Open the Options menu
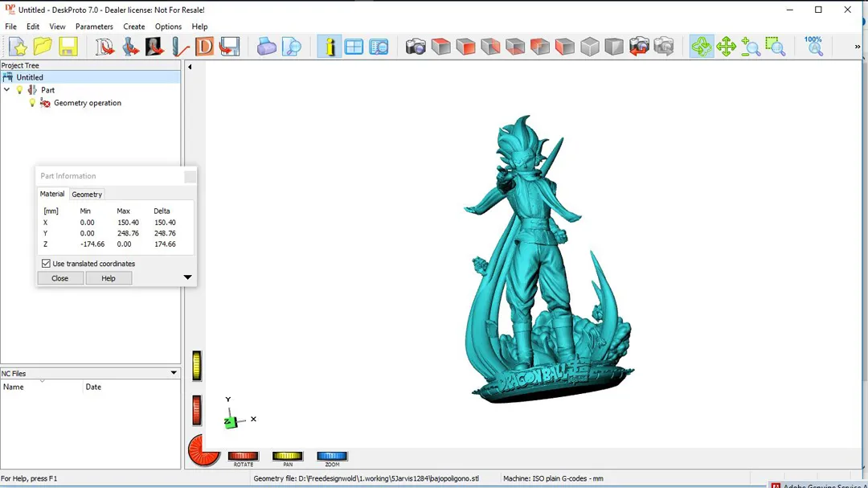Screen dimensions: 868x488 coord(168,27)
